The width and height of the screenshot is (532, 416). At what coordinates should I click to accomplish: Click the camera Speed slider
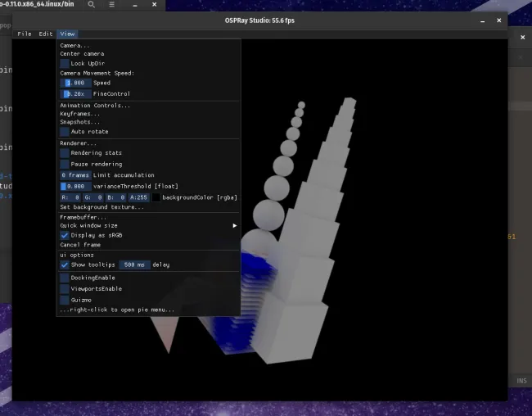pyautogui.click(x=75, y=83)
